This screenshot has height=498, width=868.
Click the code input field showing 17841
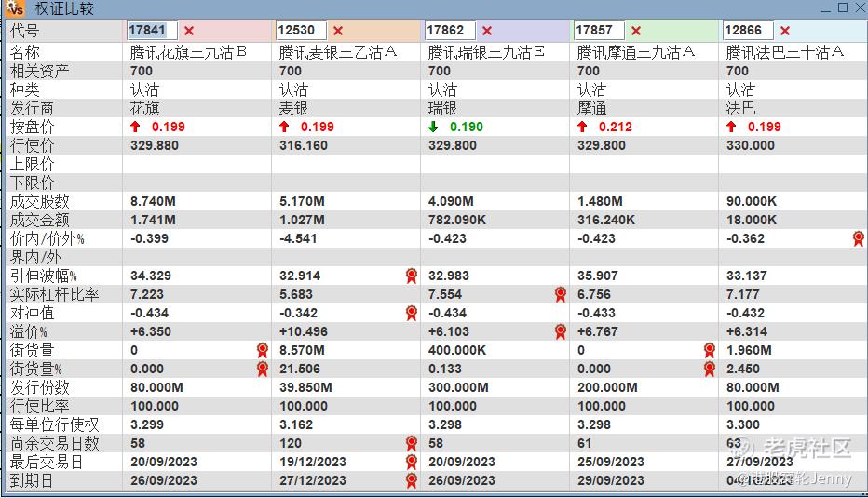tap(152, 31)
